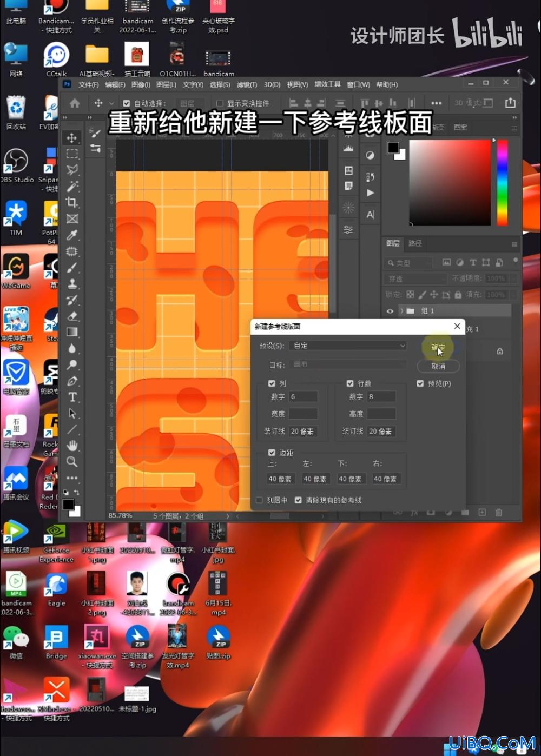541x756 pixels.
Task: Close the 新建参考线版面 dialog
Action: pos(457,326)
